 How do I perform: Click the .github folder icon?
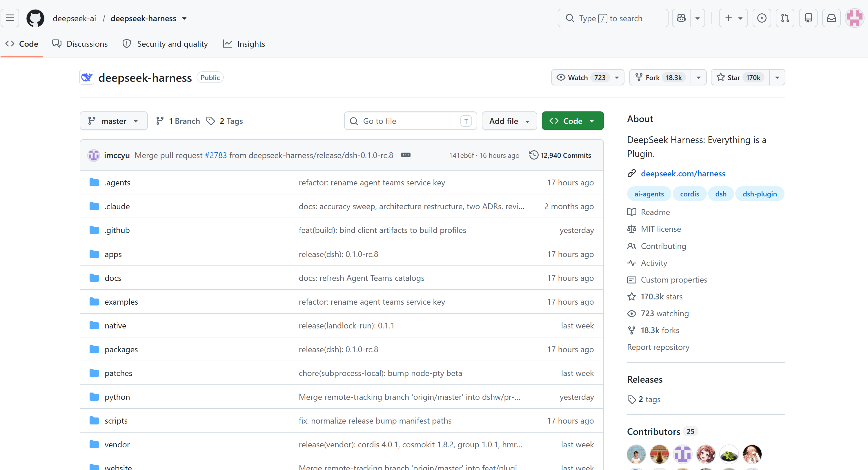coord(94,230)
